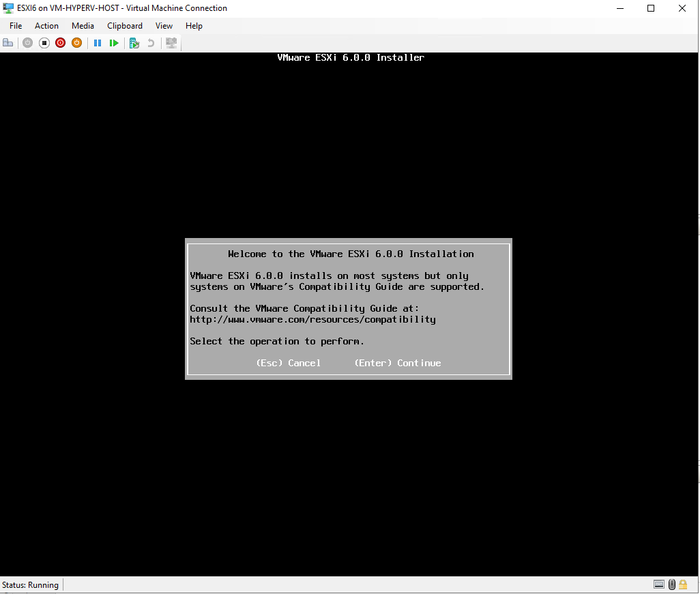Click the Revert toolbar icon
Image resolution: width=700 pixels, height=594 pixels.
coord(151,43)
